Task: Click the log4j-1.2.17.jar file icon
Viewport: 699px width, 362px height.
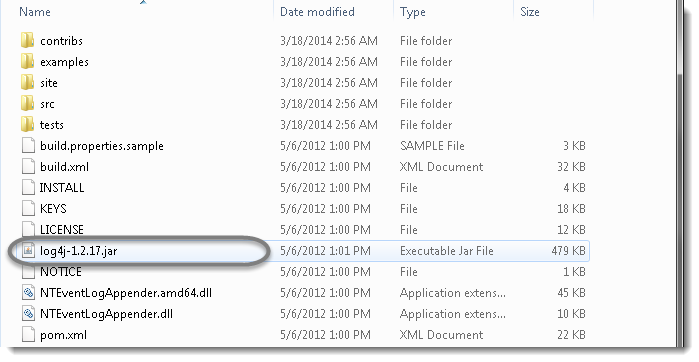Action: (x=28, y=251)
